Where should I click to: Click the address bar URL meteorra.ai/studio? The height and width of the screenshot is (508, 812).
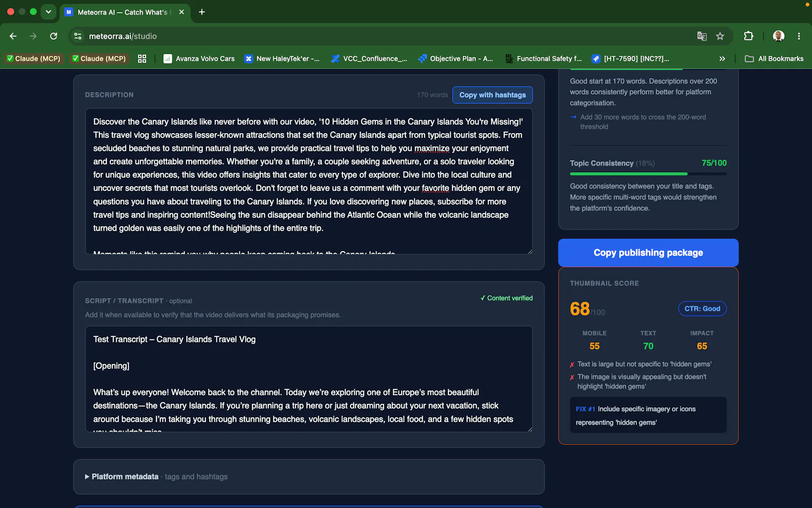pyautogui.click(x=123, y=36)
